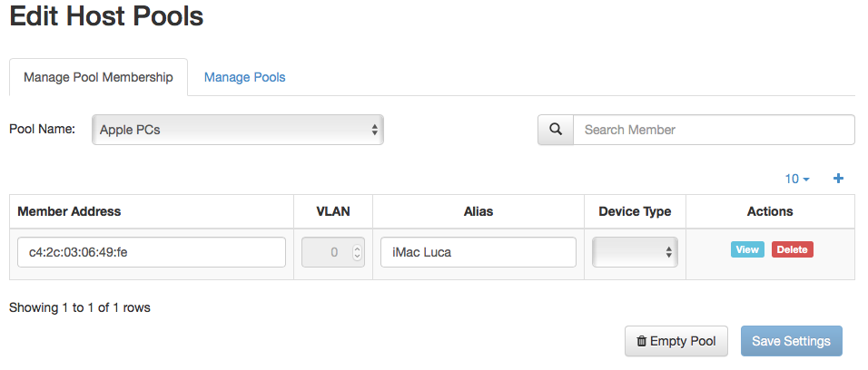Viewport: 868px width, 370px height.
Task: Click the Member Address input field
Action: point(152,252)
